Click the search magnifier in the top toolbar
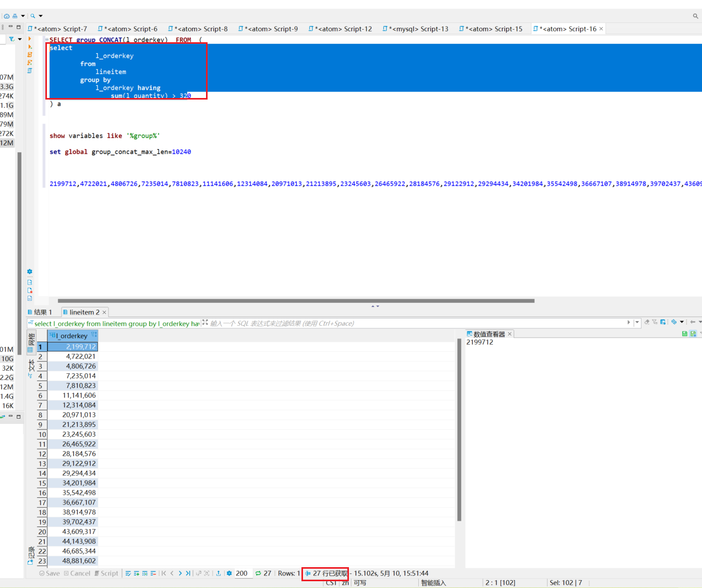Image resolution: width=702 pixels, height=588 pixels. point(33,16)
